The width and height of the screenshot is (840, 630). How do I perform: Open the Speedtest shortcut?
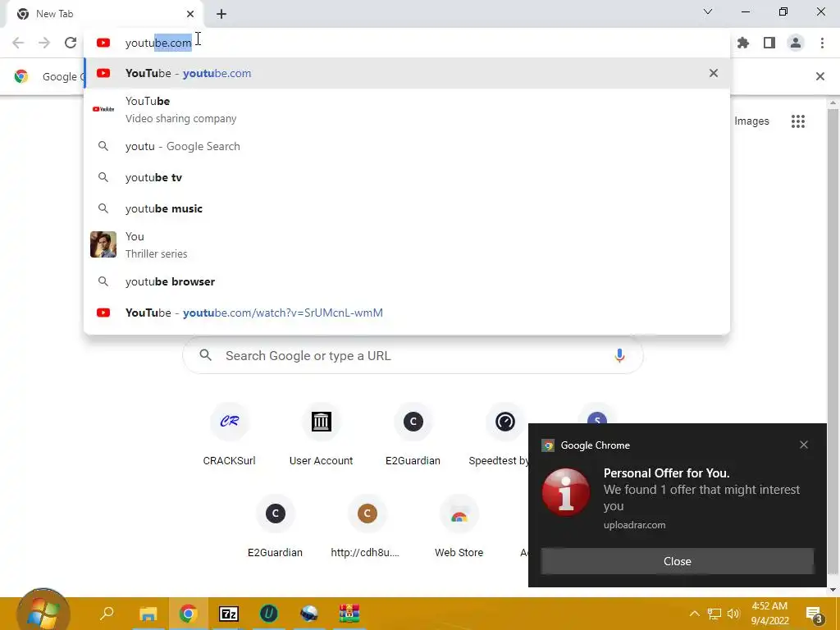501,436
